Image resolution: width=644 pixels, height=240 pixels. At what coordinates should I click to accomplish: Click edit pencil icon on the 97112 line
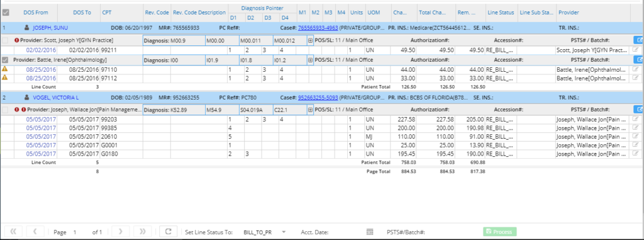(636, 77)
